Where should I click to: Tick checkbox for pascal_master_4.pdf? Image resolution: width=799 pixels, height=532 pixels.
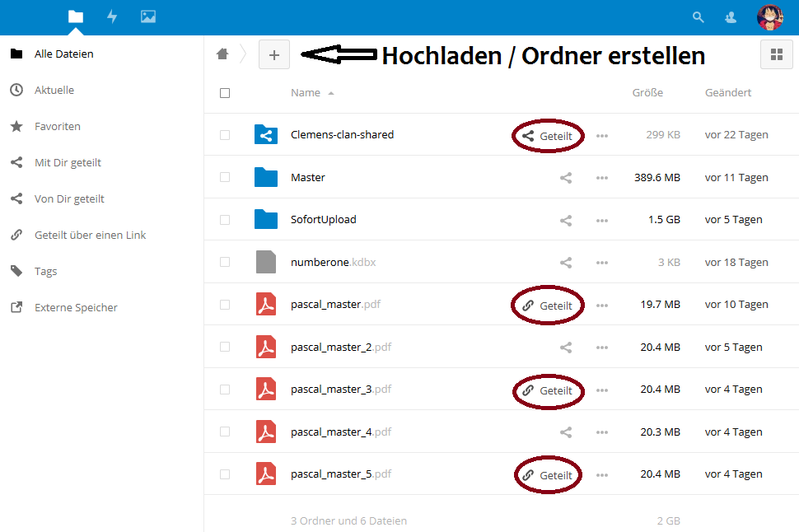(225, 432)
